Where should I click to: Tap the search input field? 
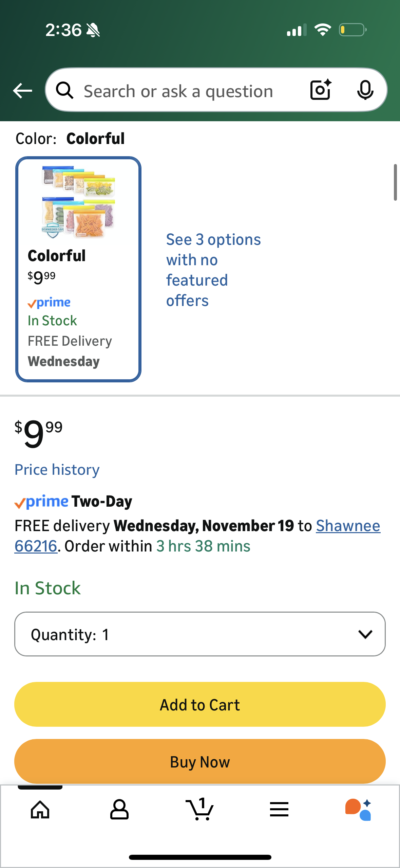176,90
